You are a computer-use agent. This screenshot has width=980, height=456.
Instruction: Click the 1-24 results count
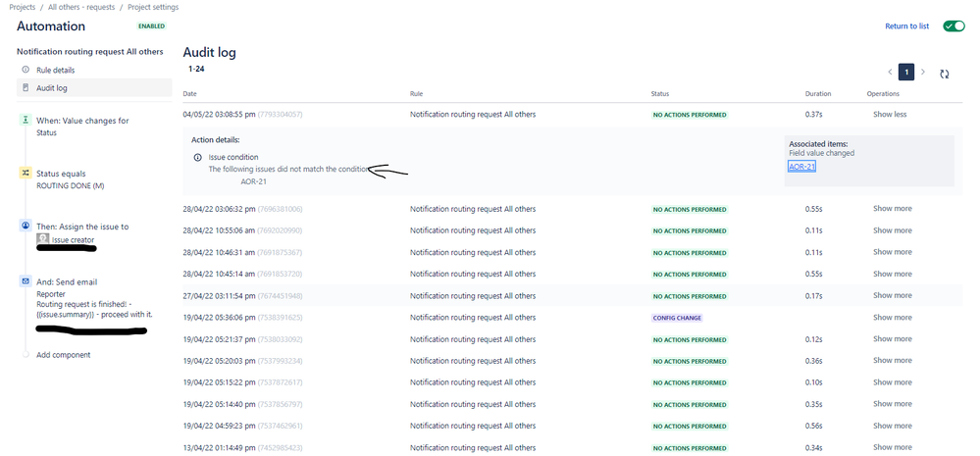point(196,70)
